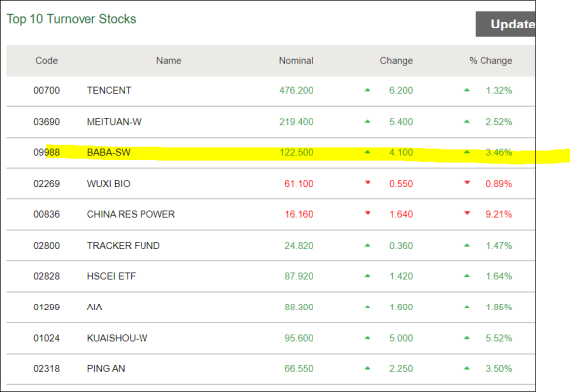The image size is (570, 392).
Task: Click the 5.52% change value
Action: click(x=499, y=338)
